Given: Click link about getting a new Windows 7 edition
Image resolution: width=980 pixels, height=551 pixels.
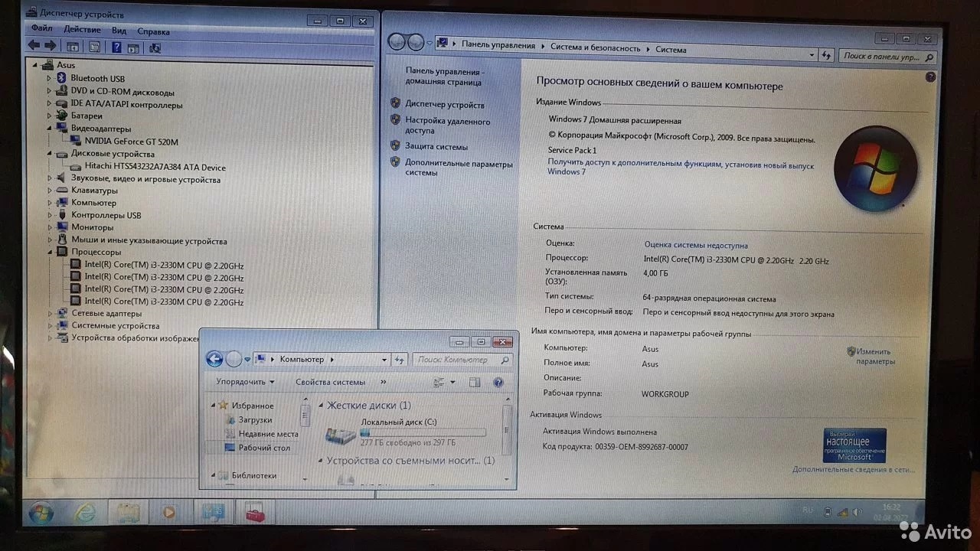Looking at the screenshot, I should click(x=681, y=168).
